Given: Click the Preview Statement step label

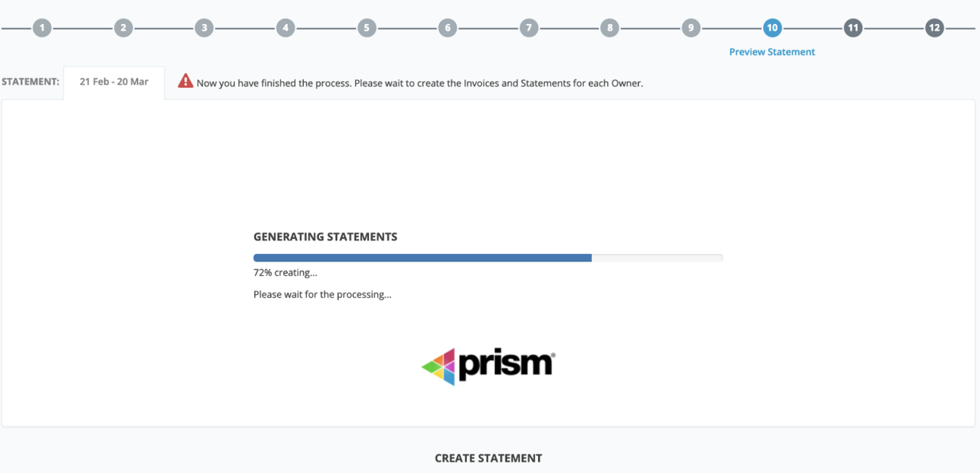Looking at the screenshot, I should pos(772,52).
